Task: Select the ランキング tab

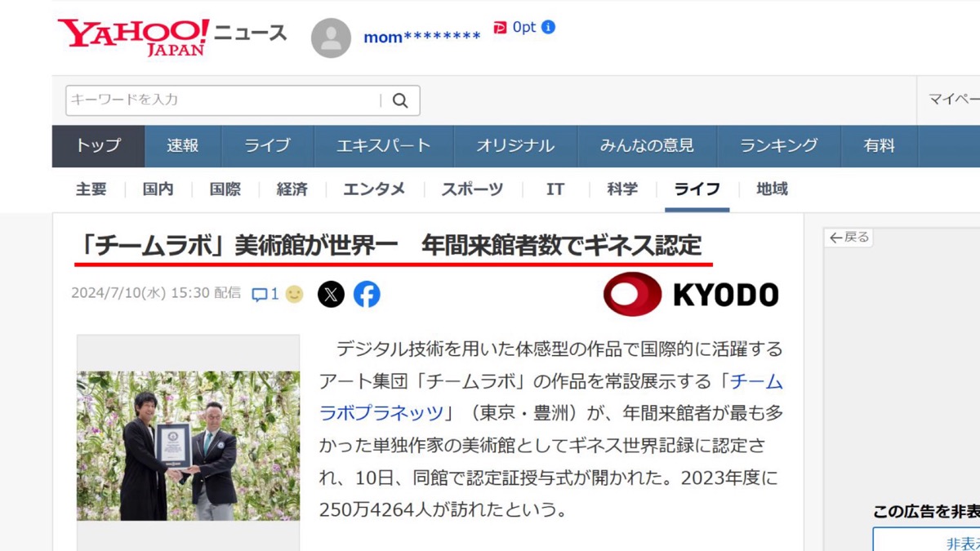Action: [778, 146]
